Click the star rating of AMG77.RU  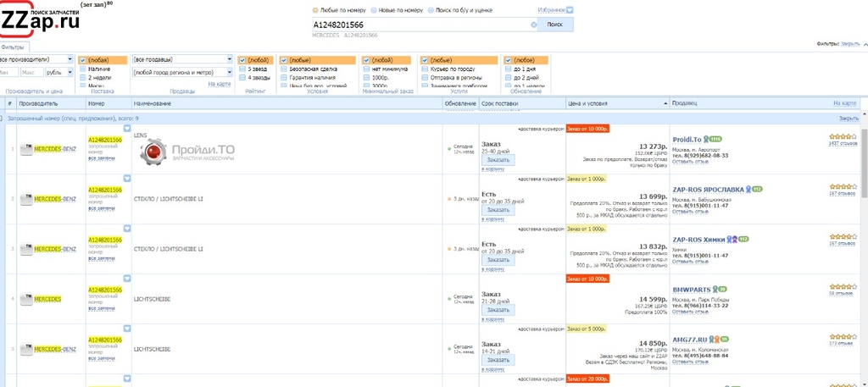843,336
